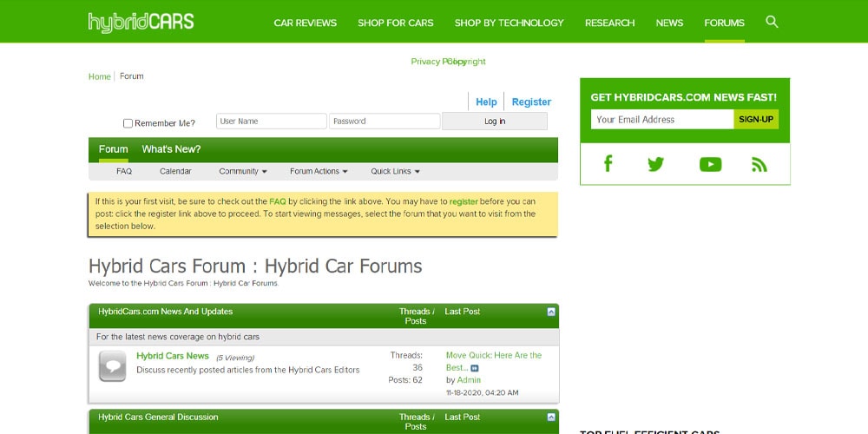The image size is (868, 434).
Task: Click the Register link
Action: pos(531,102)
